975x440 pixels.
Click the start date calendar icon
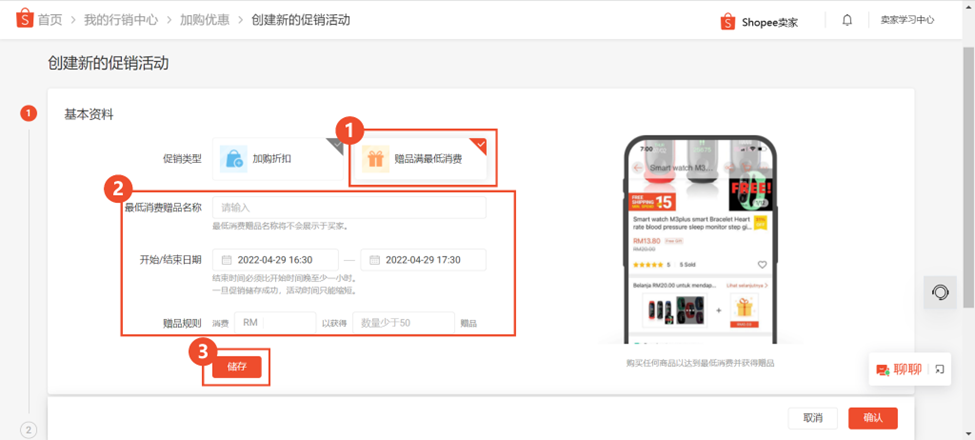227,260
